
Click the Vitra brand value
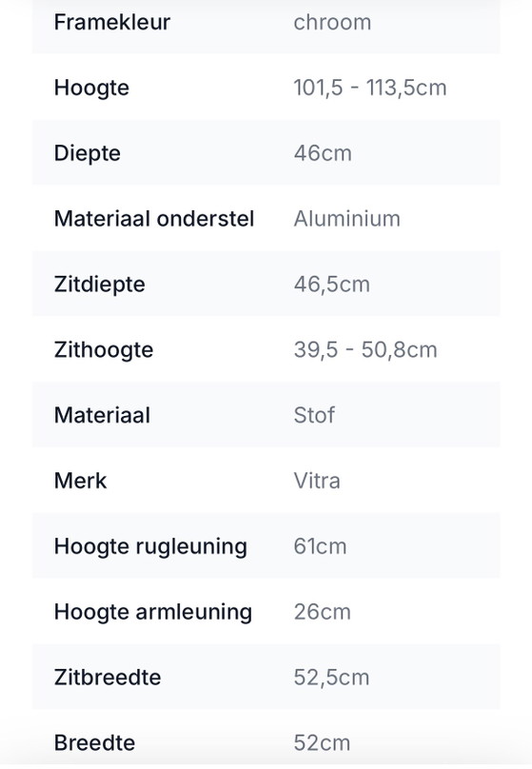(317, 481)
